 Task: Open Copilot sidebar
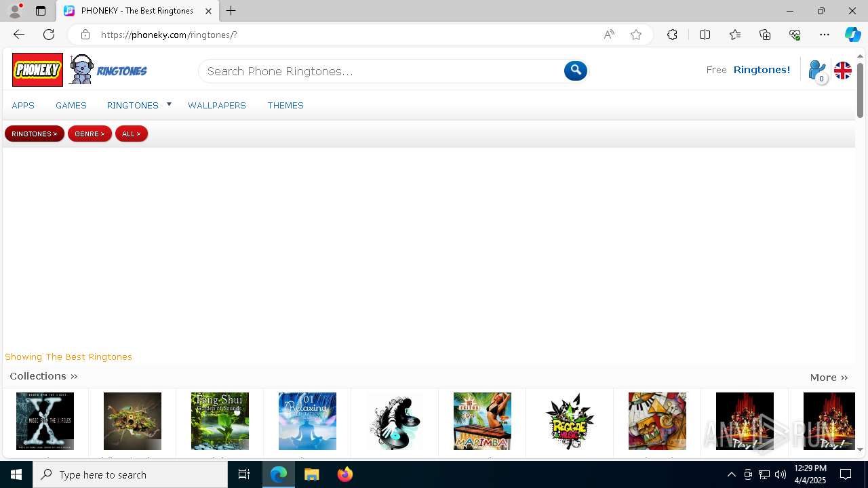[x=852, y=35]
